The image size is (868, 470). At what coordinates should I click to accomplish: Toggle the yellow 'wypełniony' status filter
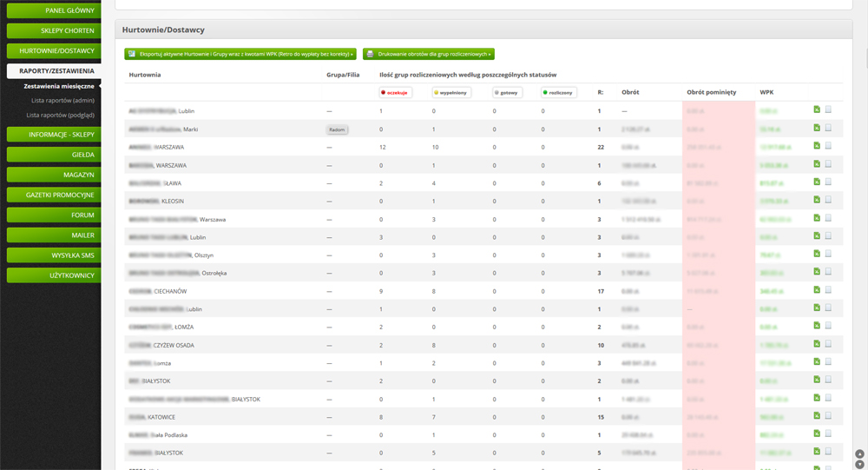click(451, 92)
